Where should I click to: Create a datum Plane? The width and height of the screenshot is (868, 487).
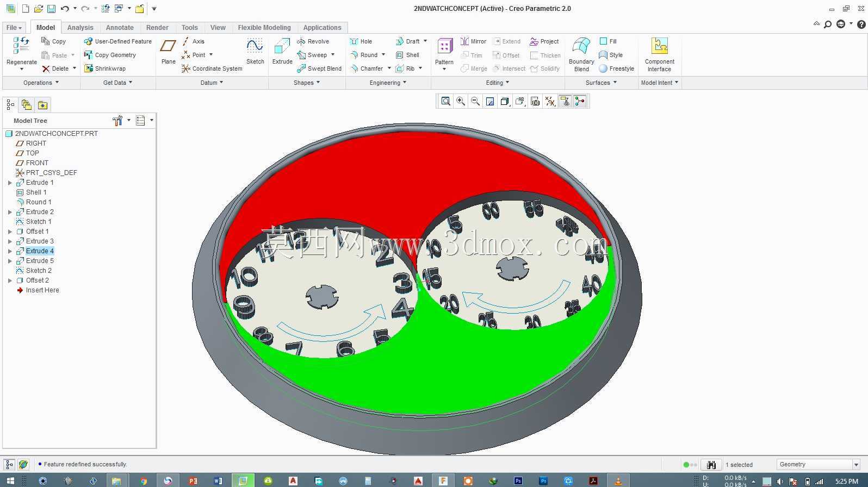point(168,52)
